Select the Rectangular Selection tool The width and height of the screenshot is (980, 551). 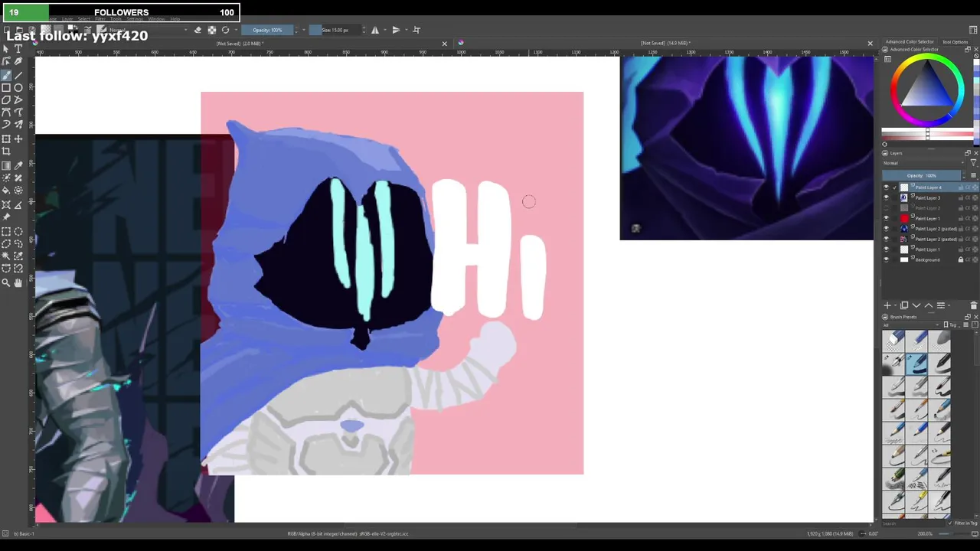pyautogui.click(x=6, y=231)
